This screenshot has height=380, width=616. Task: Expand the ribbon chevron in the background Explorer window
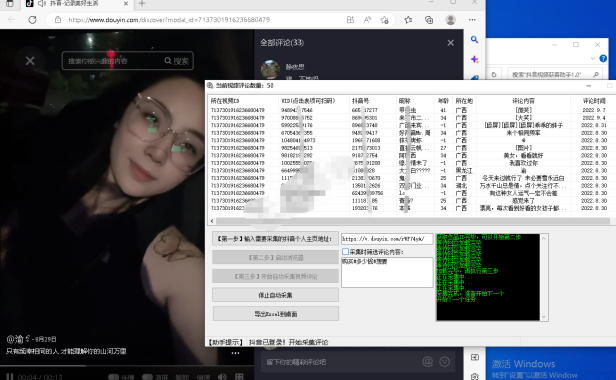pos(593,59)
